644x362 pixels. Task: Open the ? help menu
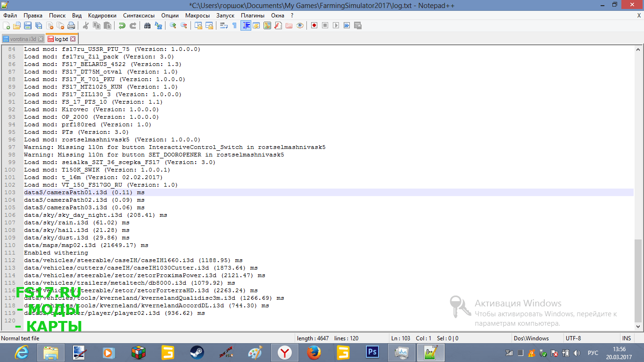point(292,16)
